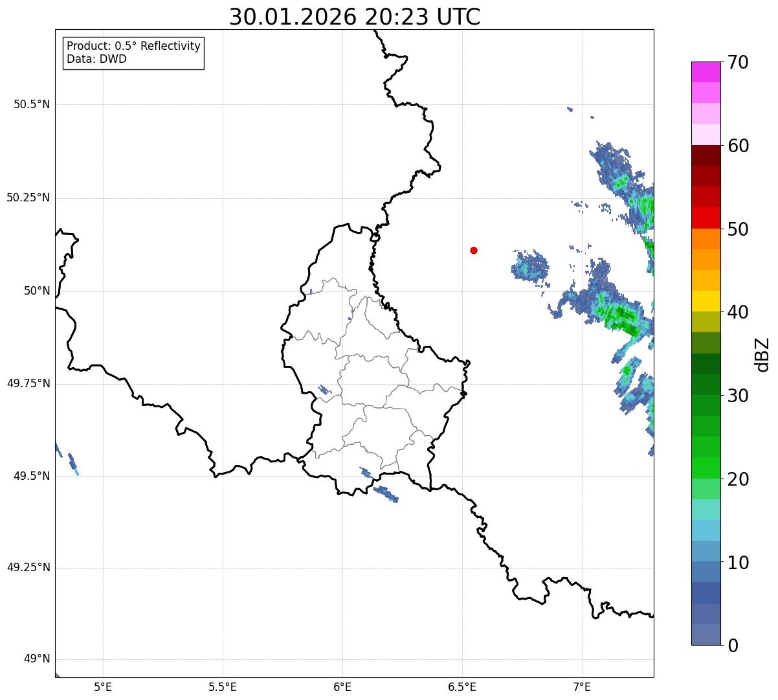
Task: Click the 49.75°N latitude label
Action: click(x=28, y=383)
